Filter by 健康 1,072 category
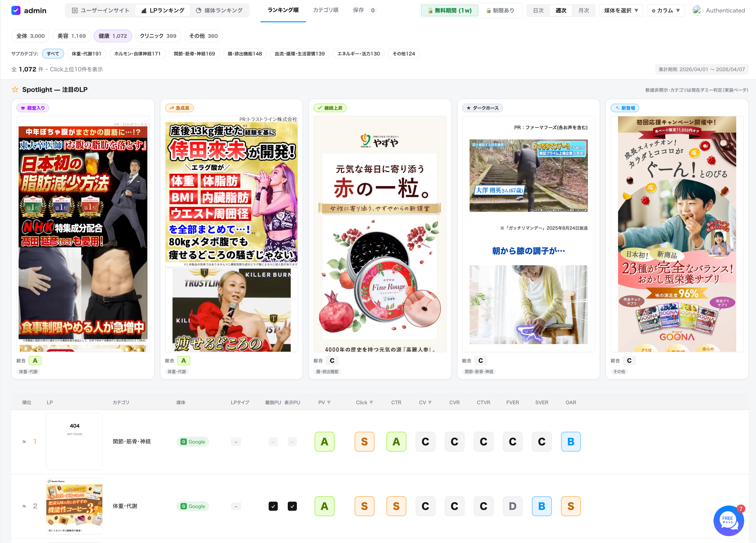 (113, 36)
